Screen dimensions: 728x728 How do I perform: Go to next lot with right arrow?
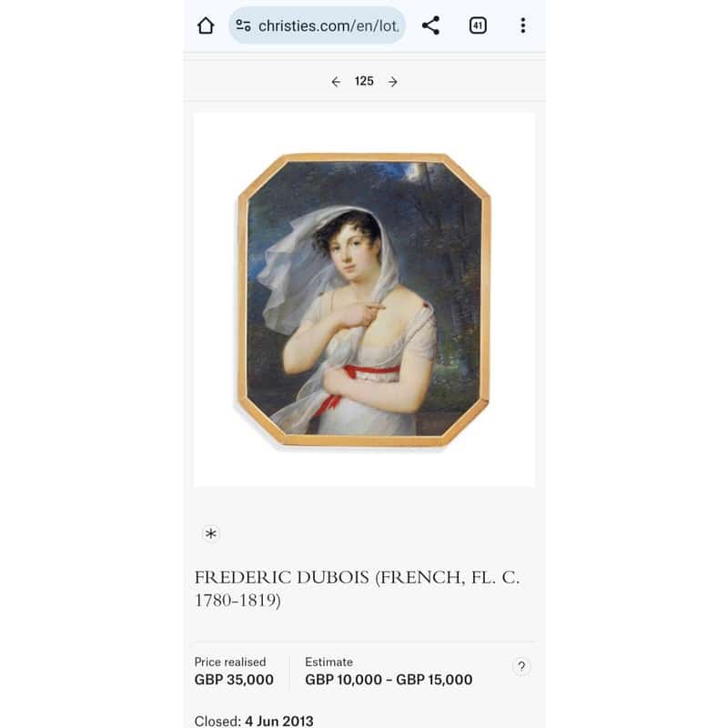[393, 82]
